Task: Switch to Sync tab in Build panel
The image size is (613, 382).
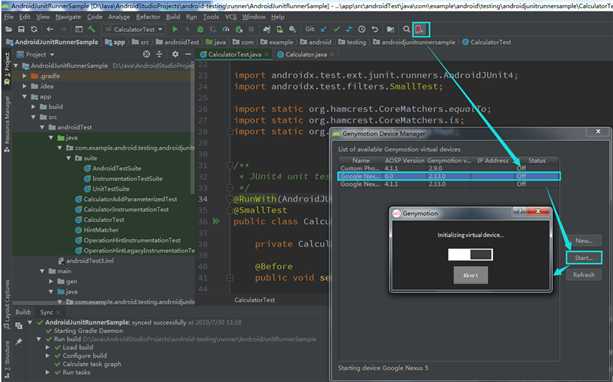Action: coord(47,312)
